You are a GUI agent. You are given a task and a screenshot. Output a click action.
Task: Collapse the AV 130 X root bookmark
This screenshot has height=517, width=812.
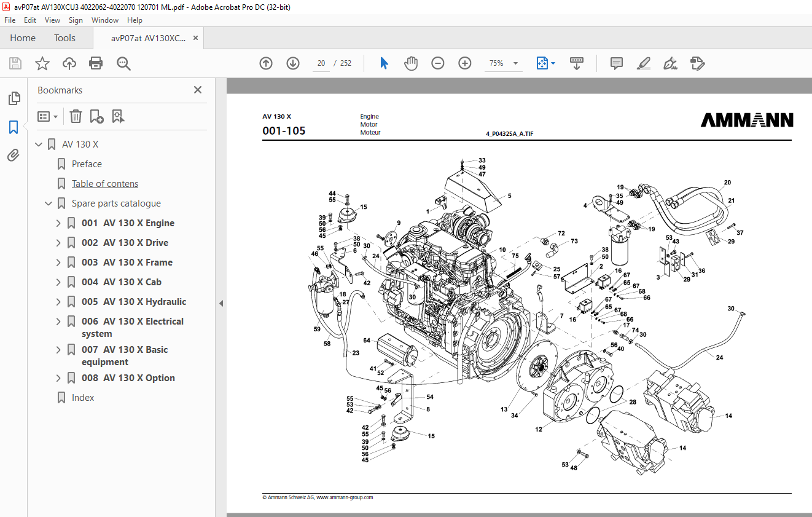(x=39, y=144)
